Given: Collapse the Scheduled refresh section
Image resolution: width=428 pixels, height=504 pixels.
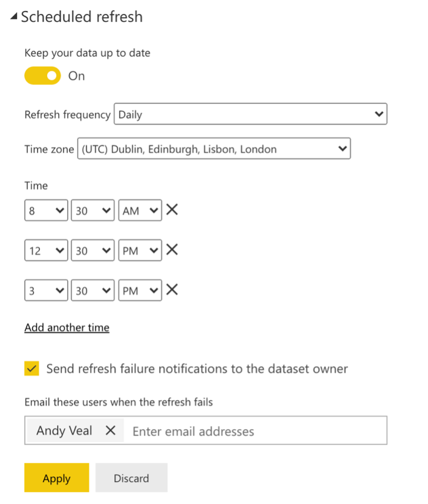Looking at the screenshot, I should pos(13,17).
